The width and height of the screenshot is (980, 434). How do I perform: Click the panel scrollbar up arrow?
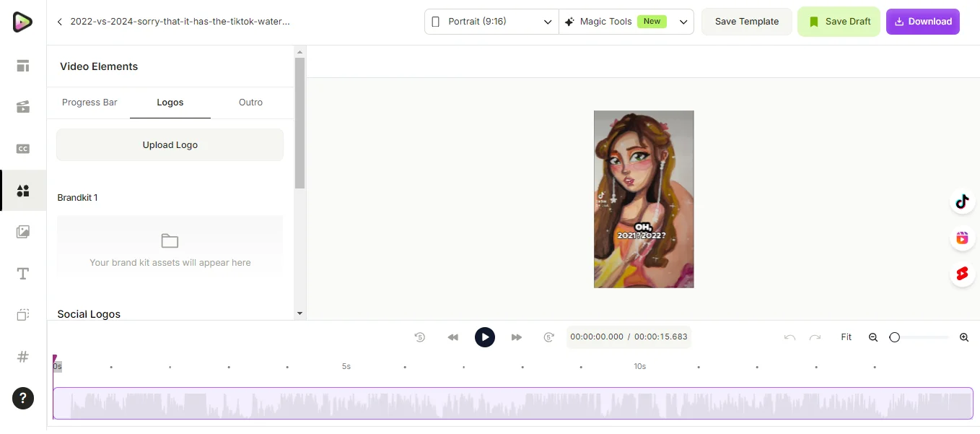point(299,51)
